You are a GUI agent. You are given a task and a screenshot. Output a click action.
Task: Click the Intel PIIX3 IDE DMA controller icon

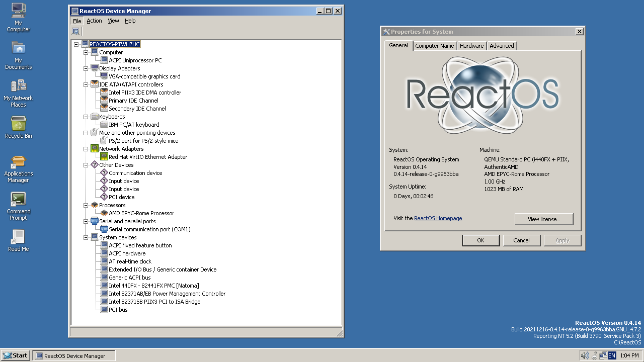pyautogui.click(x=104, y=92)
